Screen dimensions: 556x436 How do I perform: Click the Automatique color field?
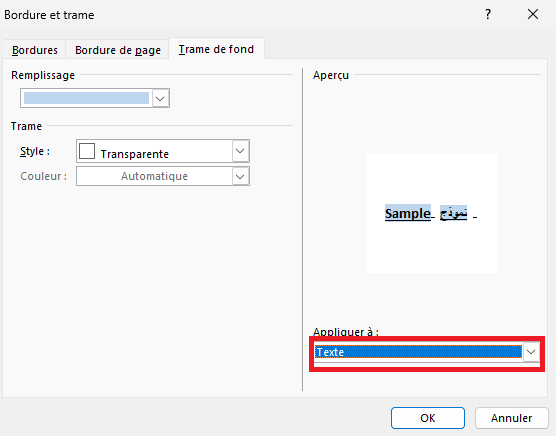pyautogui.click(x=155, y=176)
